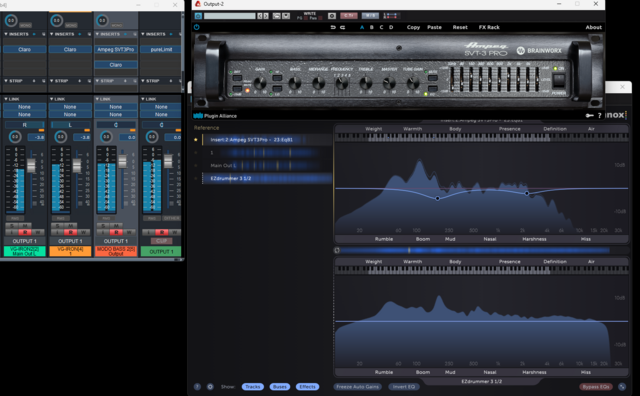Image resolution: width=640 pixels, height=396 pixels.
Task: Click the MASTER knob on the Ampeg amp
Action: point(389,83)
